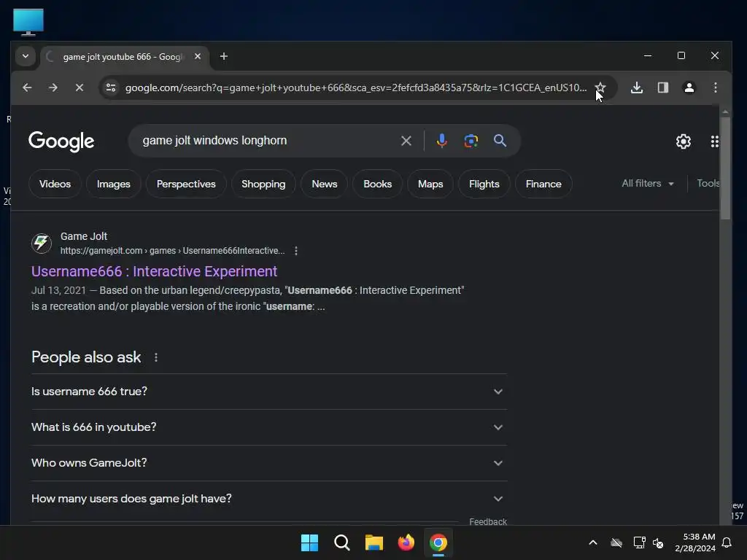This screenshot has height=560, width=747.
Task: Click the browser forward arrow
Action: tap(53, 87)
